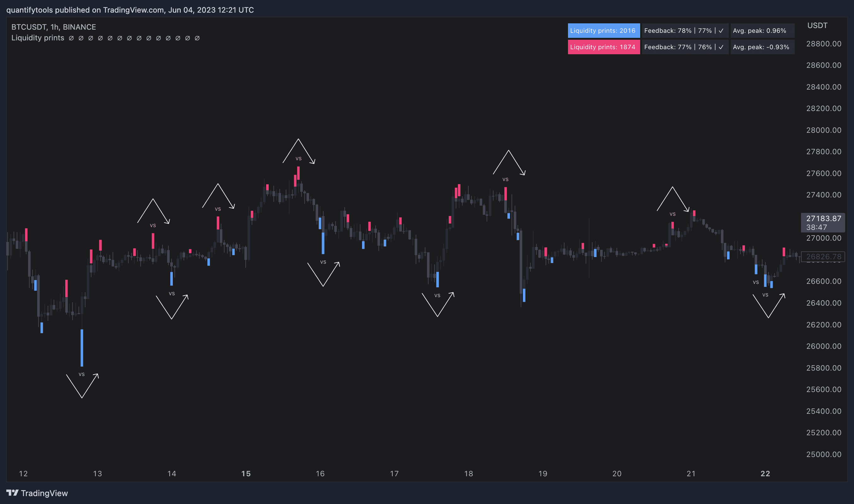Viewport: 854px width, 504px height.
Task: Click the current price label 27183.87
Action: click(823, 218)
